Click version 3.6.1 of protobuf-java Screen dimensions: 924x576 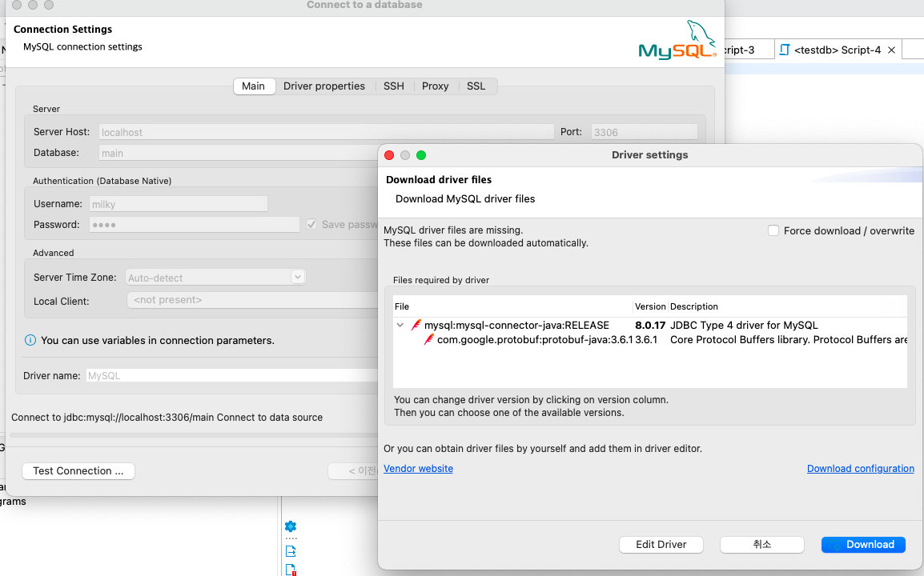click(646, 340)
